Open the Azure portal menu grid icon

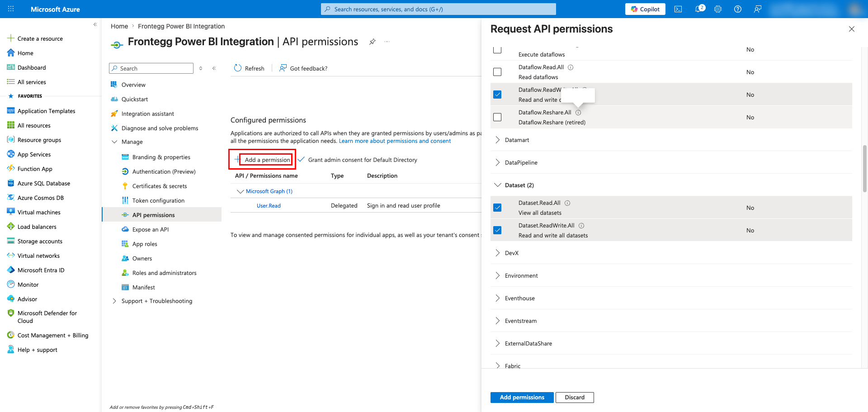11,9
